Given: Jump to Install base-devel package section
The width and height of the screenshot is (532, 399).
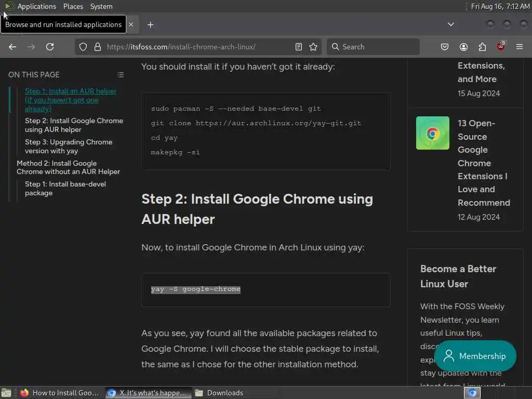Looking at the screenshot, I should tap(65, 188).
